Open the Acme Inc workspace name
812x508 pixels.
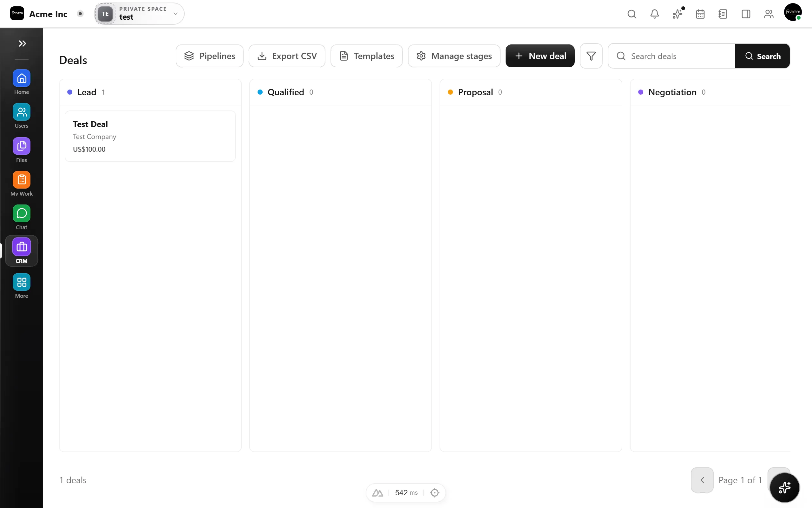48,14
